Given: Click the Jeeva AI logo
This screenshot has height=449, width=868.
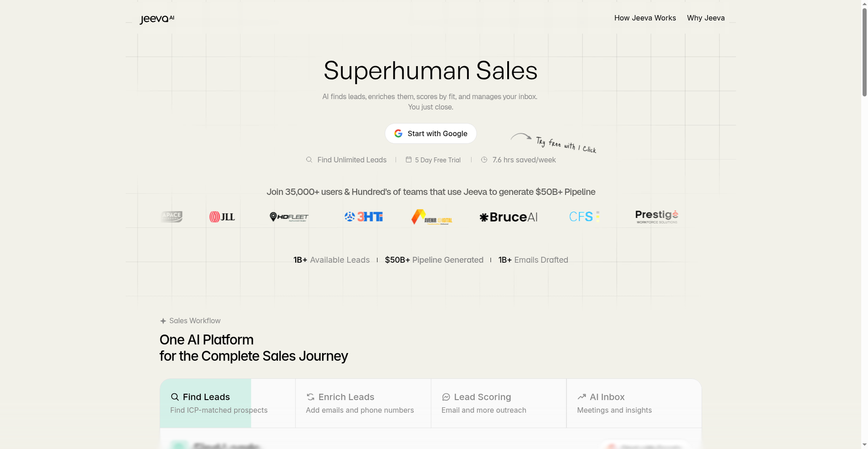Looking at the screenshot, I should pyautogui.click(x=157, y=19).
